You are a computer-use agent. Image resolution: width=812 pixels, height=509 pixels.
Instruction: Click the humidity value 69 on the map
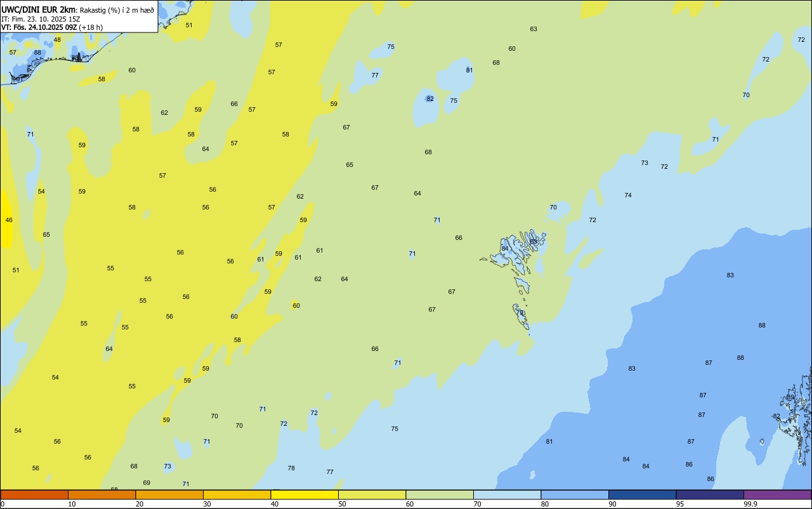coord(147,483)
